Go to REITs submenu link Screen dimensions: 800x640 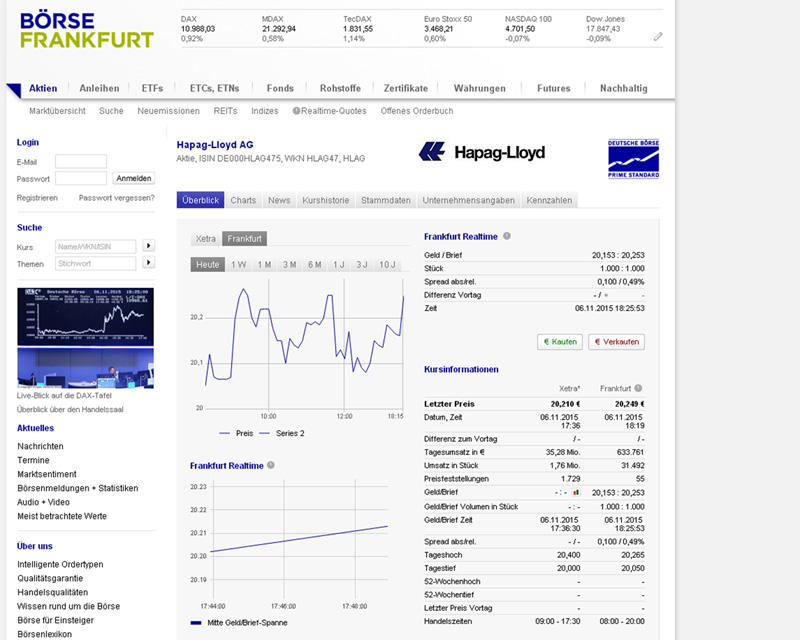(225, 111)
